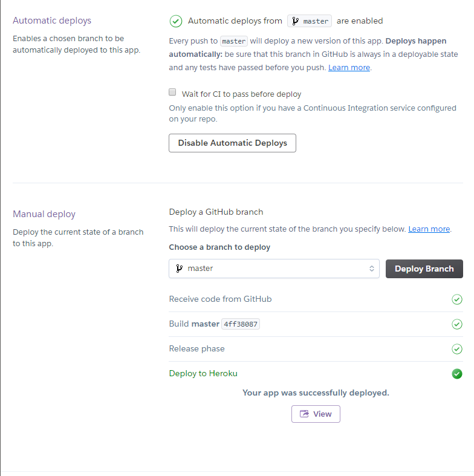Click Deploy to Heroku text

click(203, 373)
